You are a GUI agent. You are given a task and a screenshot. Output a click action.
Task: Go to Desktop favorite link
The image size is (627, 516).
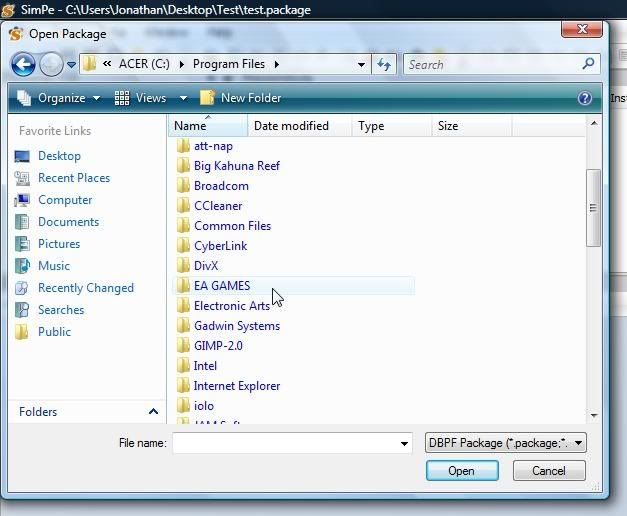pos(59,156)
